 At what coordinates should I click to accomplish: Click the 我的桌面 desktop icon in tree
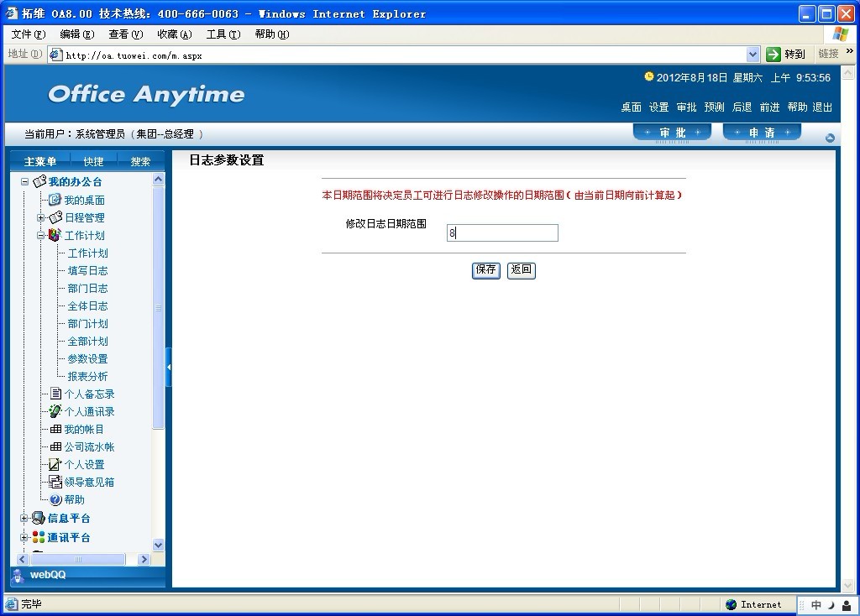click(x=55, y=200)
